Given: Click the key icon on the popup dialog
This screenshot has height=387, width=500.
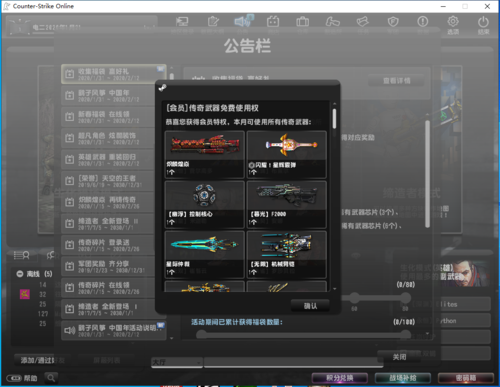Looking at the screenshot, I should click(x=162, y=88).
